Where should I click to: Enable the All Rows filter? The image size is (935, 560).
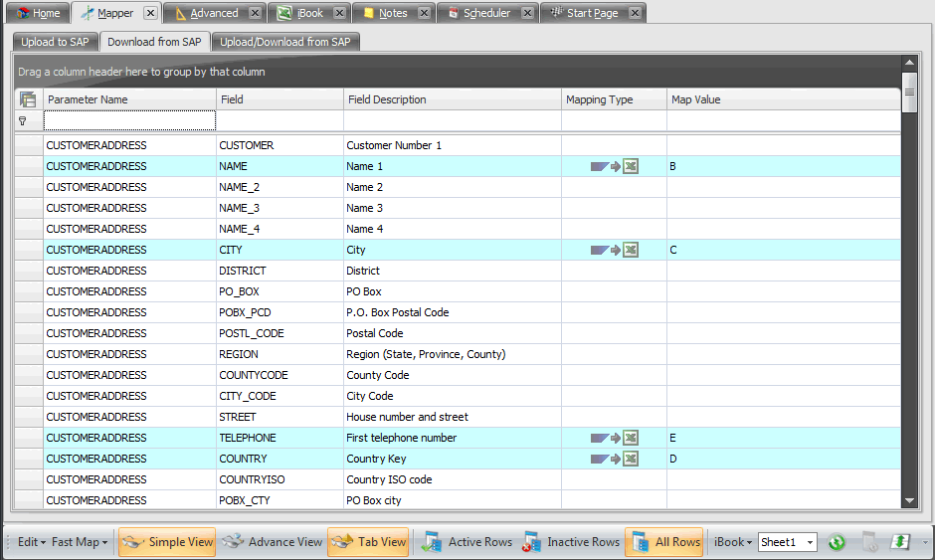click(663, 542)
